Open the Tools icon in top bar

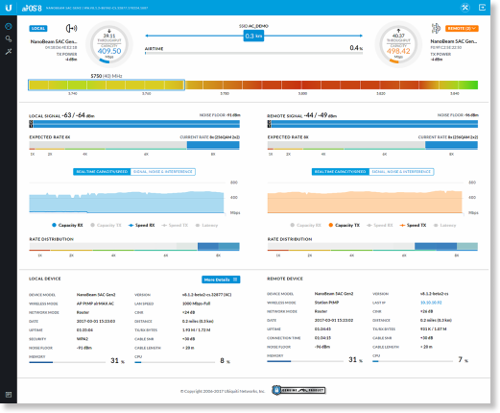click(x=465, y=7)
